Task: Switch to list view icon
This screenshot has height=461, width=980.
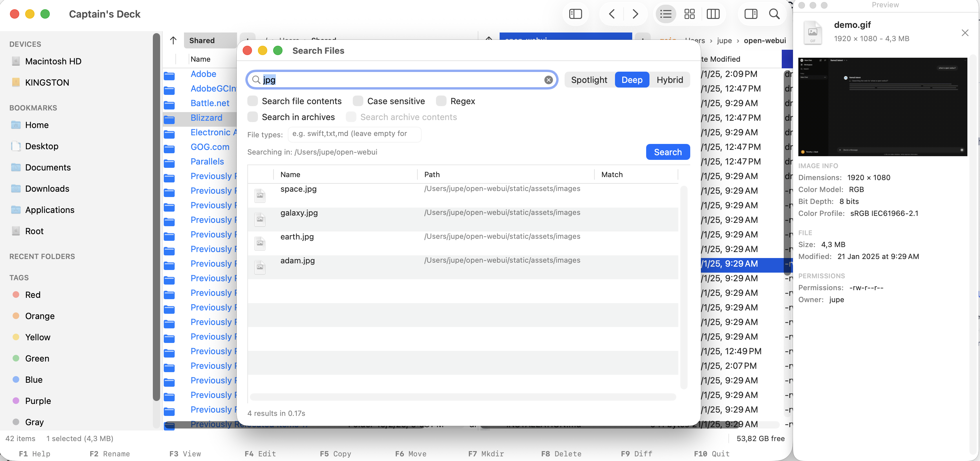Action: pos(665,14)
